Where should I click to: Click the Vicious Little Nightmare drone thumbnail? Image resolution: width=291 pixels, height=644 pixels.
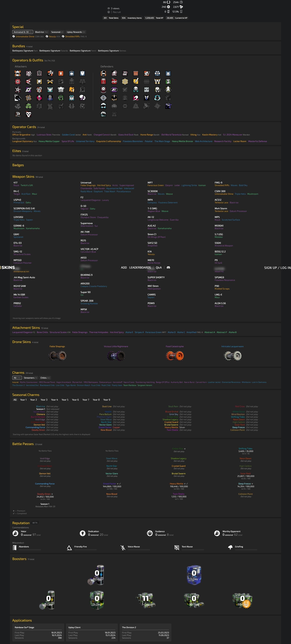tap(116, 355)
